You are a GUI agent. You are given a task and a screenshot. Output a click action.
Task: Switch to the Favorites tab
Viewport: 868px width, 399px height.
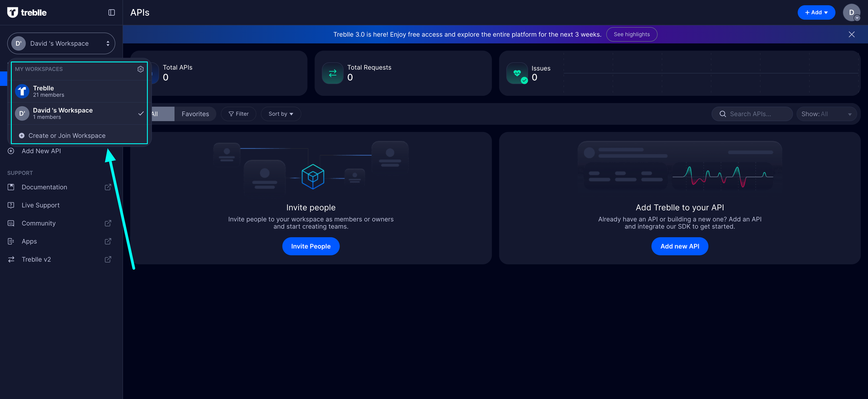195,114
